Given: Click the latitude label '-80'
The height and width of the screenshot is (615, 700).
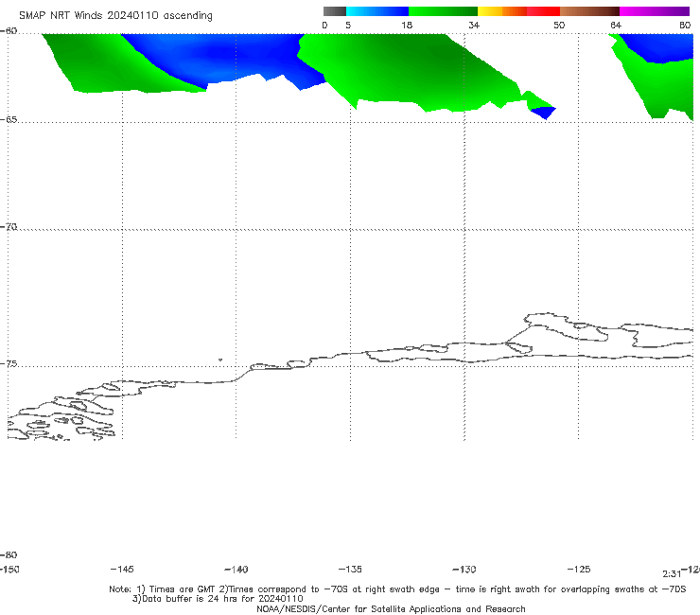Looking at the screenshot, I should (x=9, y=554).
